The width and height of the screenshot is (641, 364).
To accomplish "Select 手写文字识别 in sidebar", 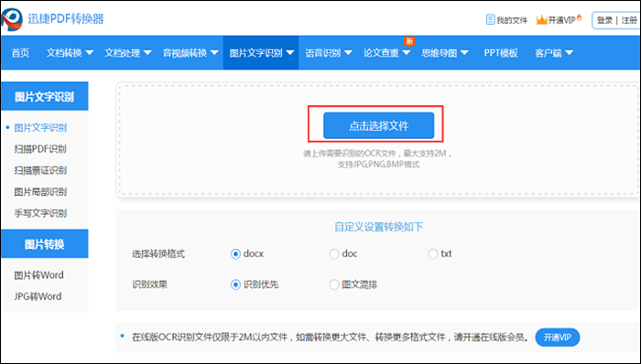I will 40,213.
